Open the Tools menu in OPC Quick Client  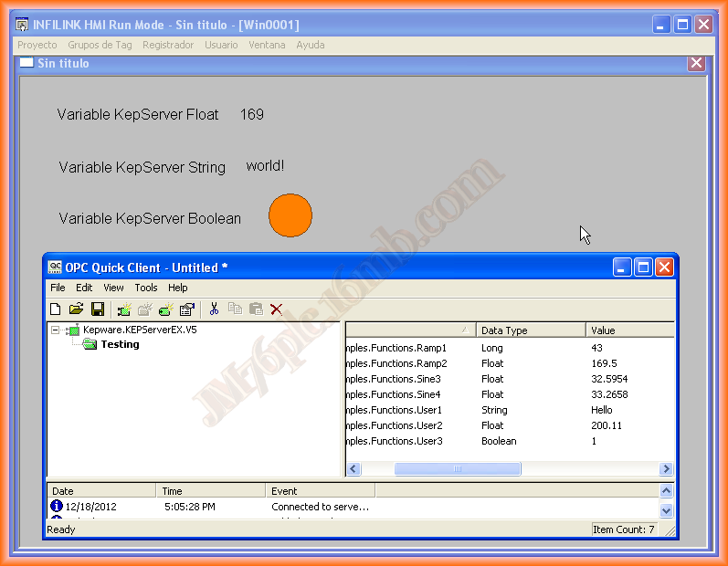pos(146,288)
